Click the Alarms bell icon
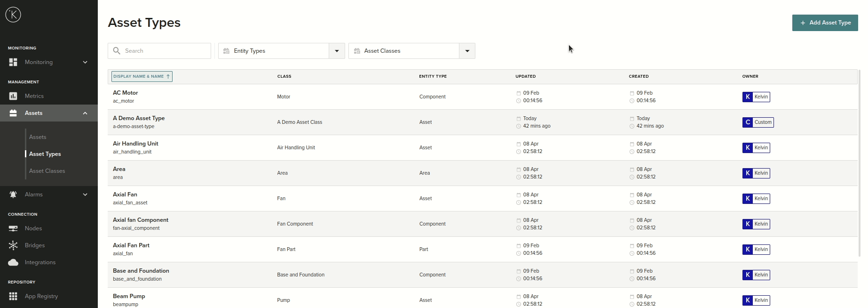 click(x=13, y=195)
